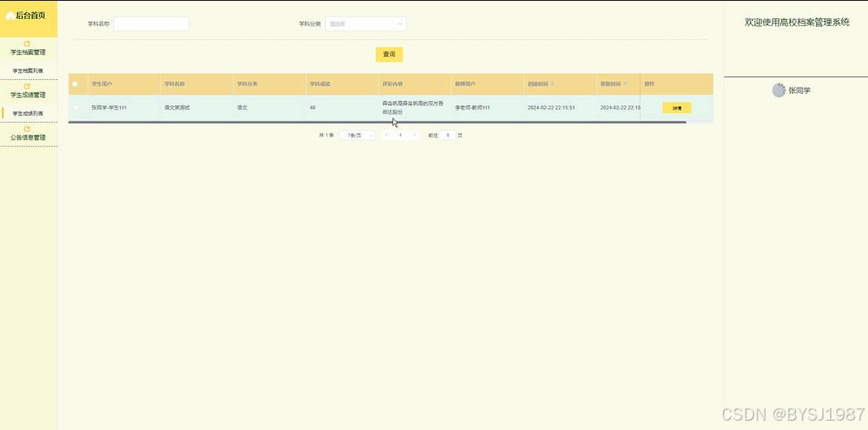Click the 共 1 条 total count text
The height and width of the screenshot is (430, 868).
point(327,135)
